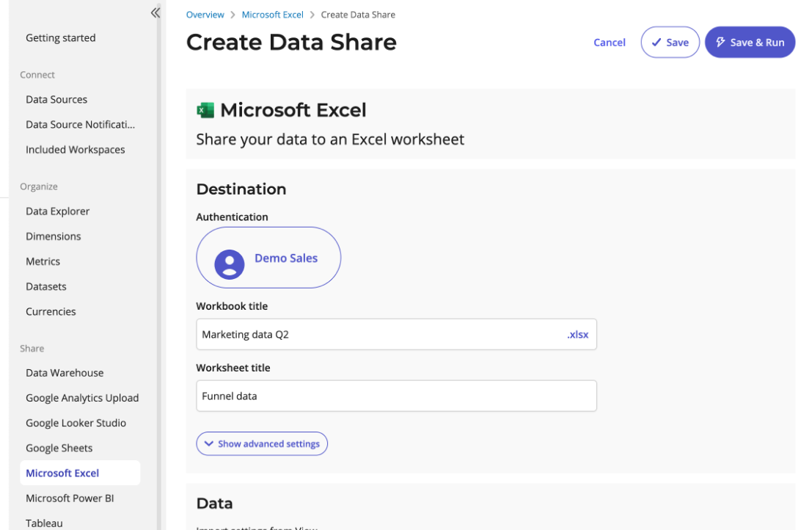
Task: Open Google Analytics Upload
Action: [82, 398]
